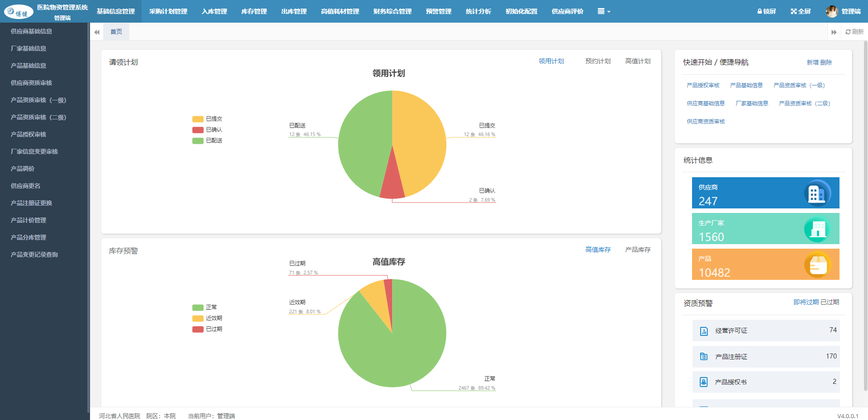Screen dimensions: 868x420
Task: Toggle 已过期 legend in 高值库存 chart
Action: (207, 329)
